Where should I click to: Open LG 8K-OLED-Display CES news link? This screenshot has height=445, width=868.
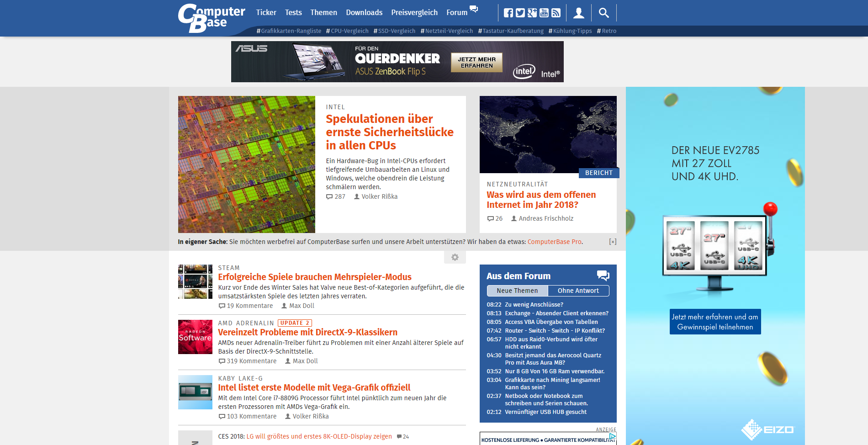(319, 437)
